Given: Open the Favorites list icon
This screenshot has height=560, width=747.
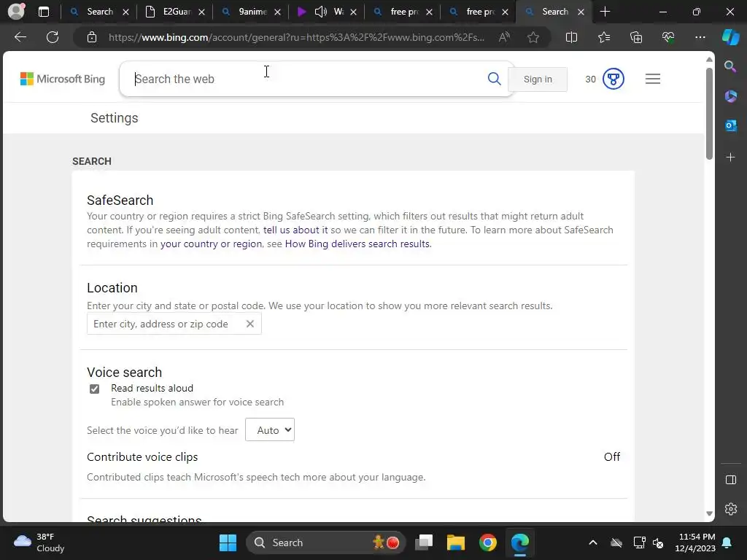Looking at the screenshot, I should pyautogui.click(x=603, y=37).
